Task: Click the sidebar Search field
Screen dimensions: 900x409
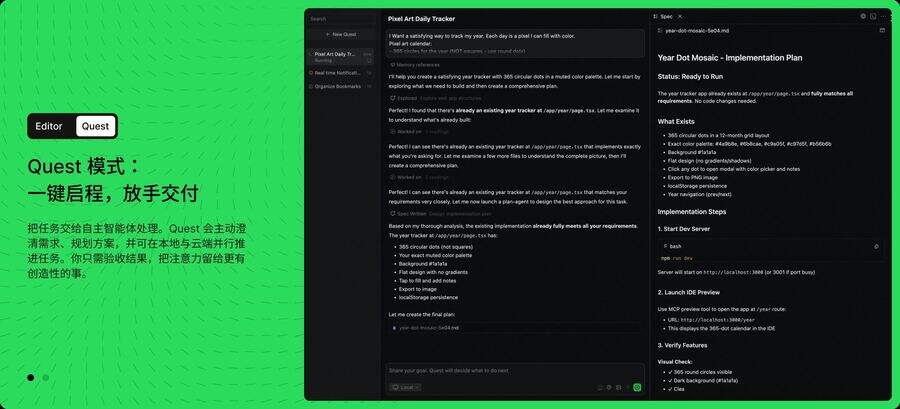Action: pyautogui.click(x=340, y=18)
